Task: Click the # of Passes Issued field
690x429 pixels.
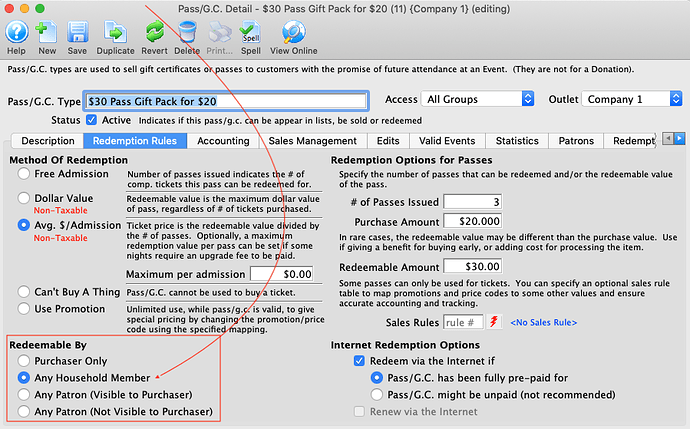Action: pos(472,202)
